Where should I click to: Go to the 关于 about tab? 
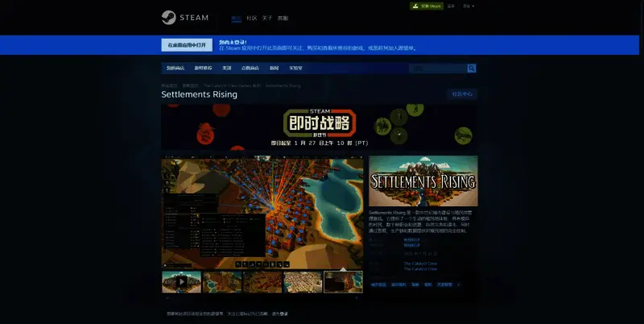[267, 18]
